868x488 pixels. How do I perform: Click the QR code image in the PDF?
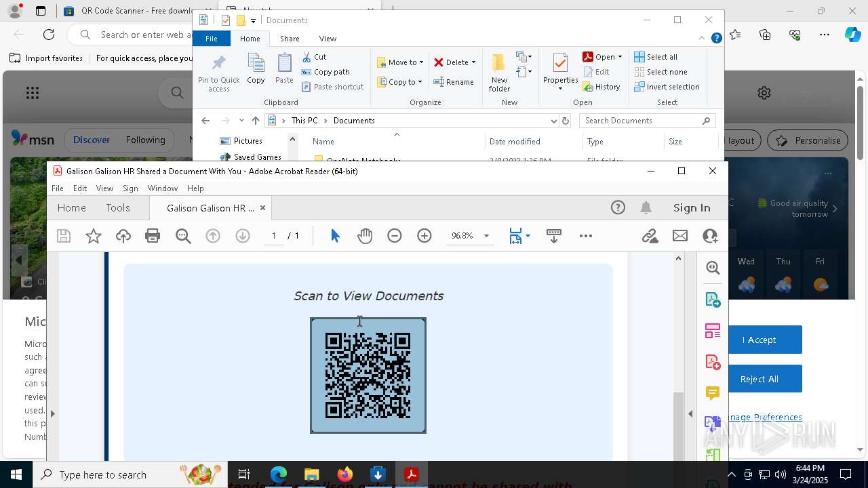click(x=368, y=375)
